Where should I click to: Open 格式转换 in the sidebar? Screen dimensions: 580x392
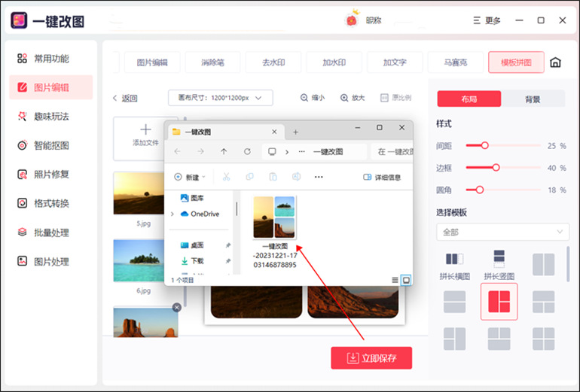tap(51, 203)
